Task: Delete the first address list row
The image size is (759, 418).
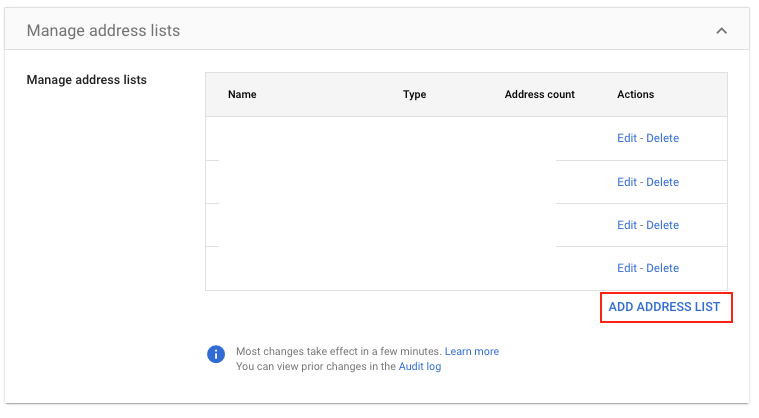Action: click(x=662, y=138)
